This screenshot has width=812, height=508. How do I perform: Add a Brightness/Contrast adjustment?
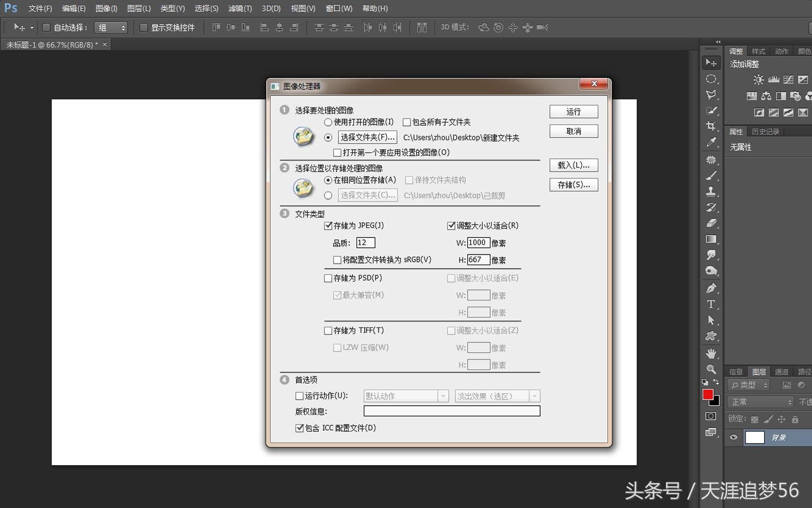pyautogui.click(x=759, y=80)
